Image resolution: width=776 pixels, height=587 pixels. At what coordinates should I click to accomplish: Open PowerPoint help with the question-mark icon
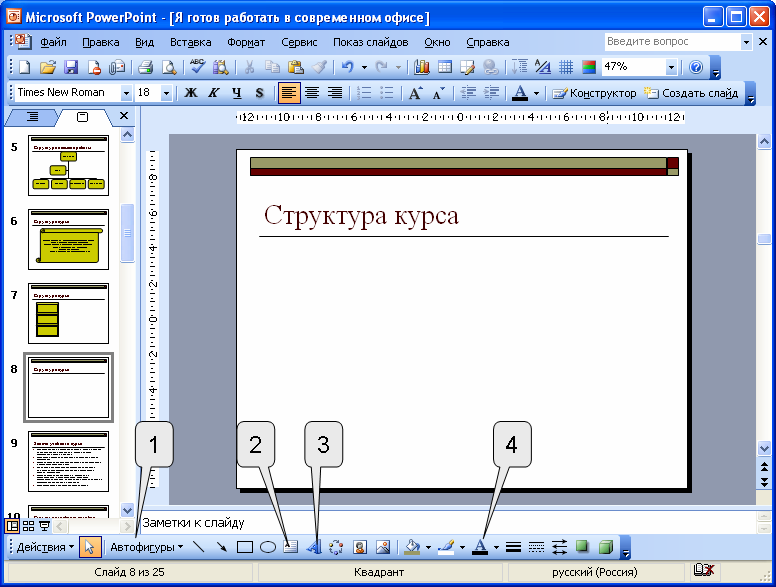(x=696, y=67)
